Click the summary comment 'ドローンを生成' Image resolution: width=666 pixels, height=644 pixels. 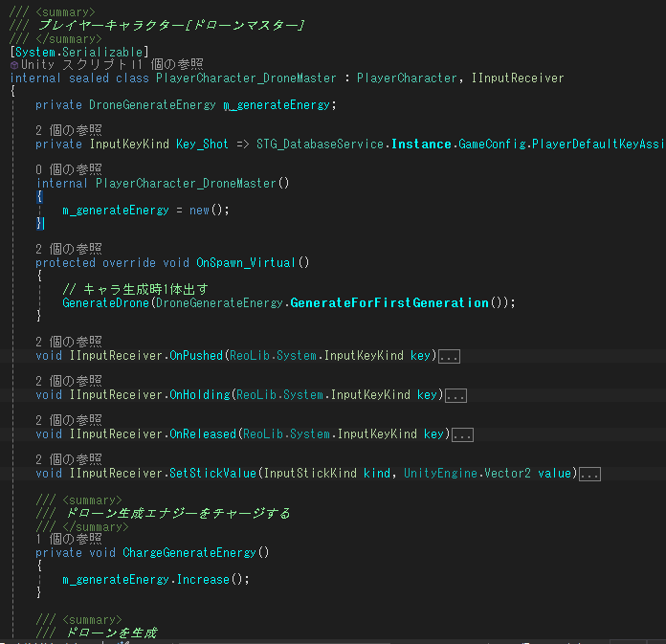pos(112,633)
